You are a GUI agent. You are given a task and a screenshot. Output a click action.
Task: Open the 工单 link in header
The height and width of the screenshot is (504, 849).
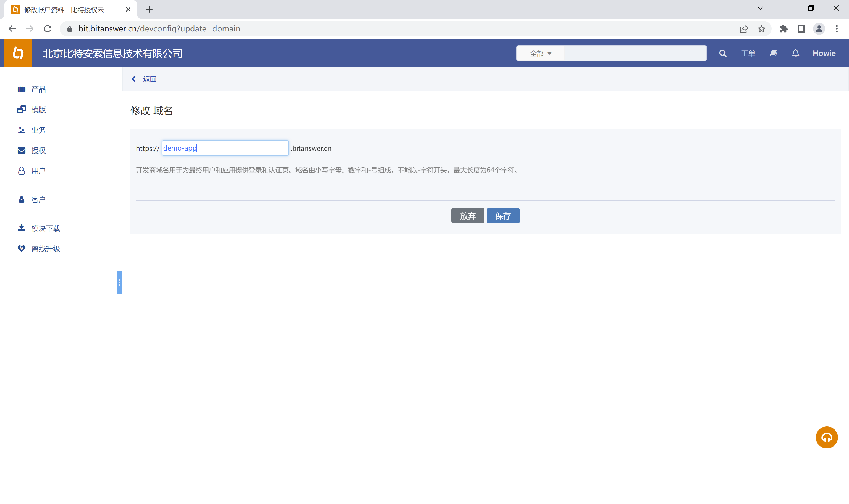pos(748,53)
